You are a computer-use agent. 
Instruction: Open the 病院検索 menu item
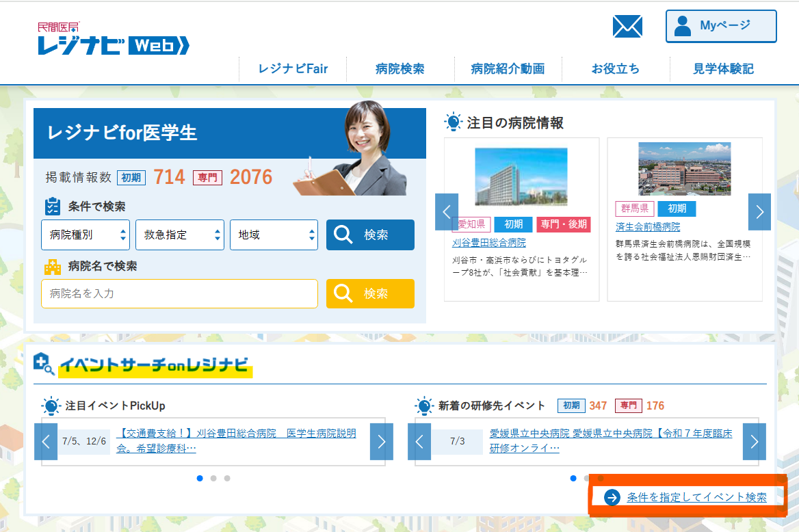pyautogui.click(x=400, y=69)
